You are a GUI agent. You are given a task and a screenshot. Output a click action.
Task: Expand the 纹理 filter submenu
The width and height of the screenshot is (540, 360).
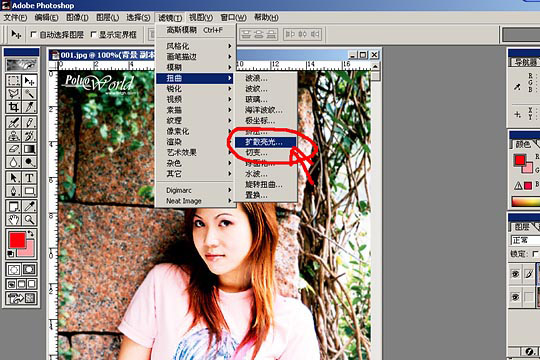(196, 121)
